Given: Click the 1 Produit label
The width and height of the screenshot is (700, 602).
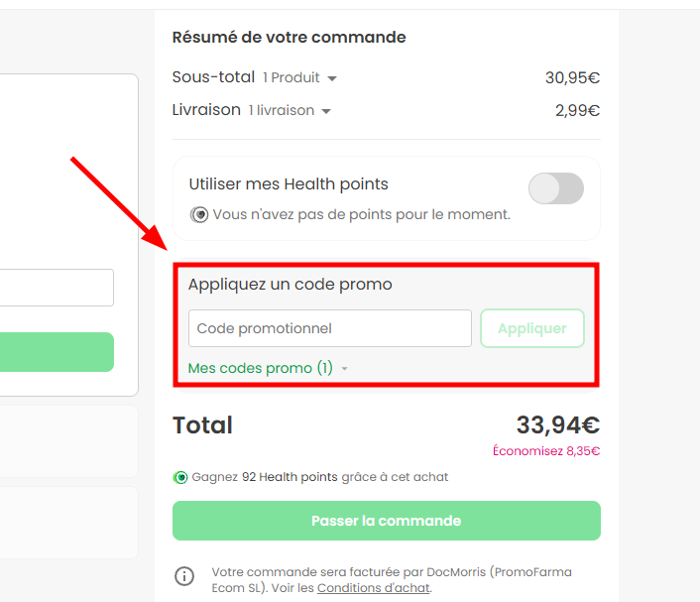Looking at the screenshot, I should coord(292,77).
